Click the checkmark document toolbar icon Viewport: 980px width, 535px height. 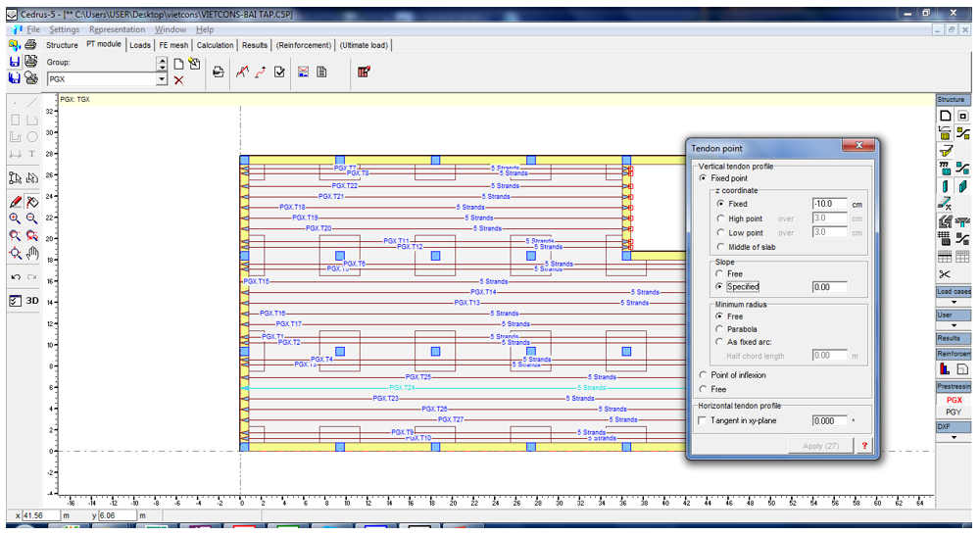(279, 72)
